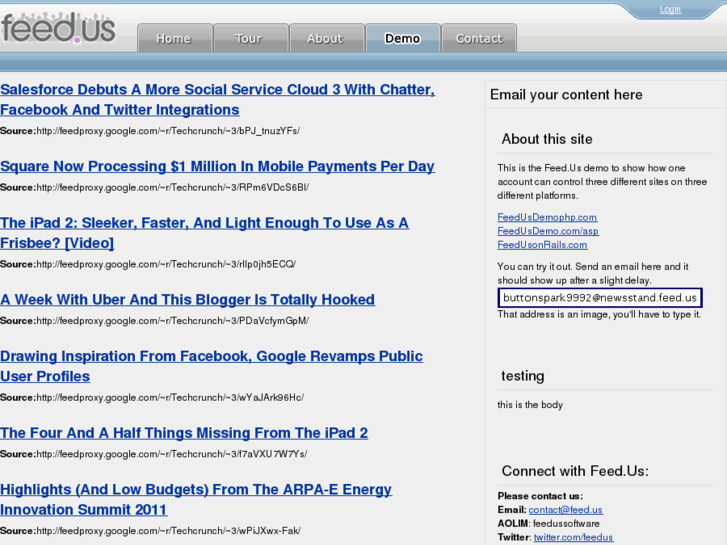Open the Home tab
727x545 pixels.
click(174, 38)
